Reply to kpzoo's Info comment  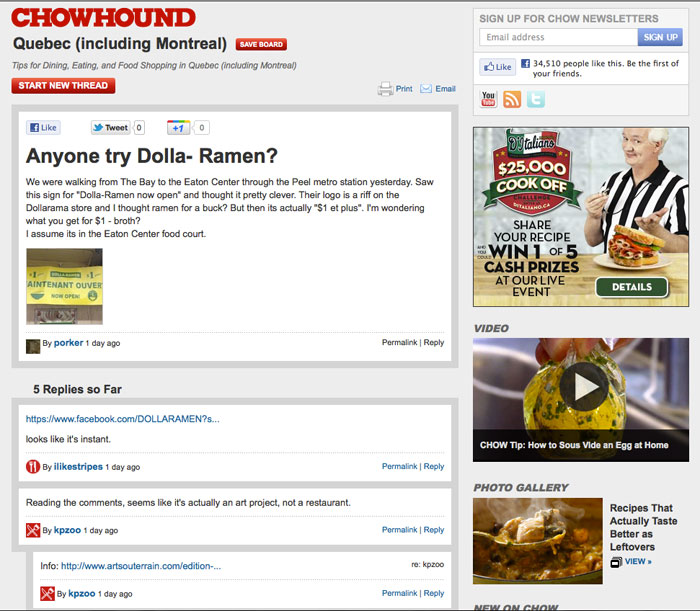click(x=434, y=593)
